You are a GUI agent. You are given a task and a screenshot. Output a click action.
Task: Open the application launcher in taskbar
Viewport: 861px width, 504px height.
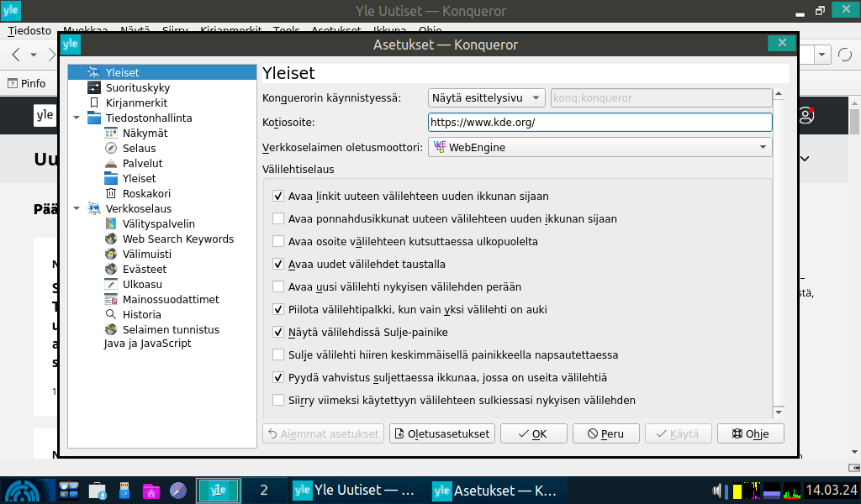pos(23,491)
